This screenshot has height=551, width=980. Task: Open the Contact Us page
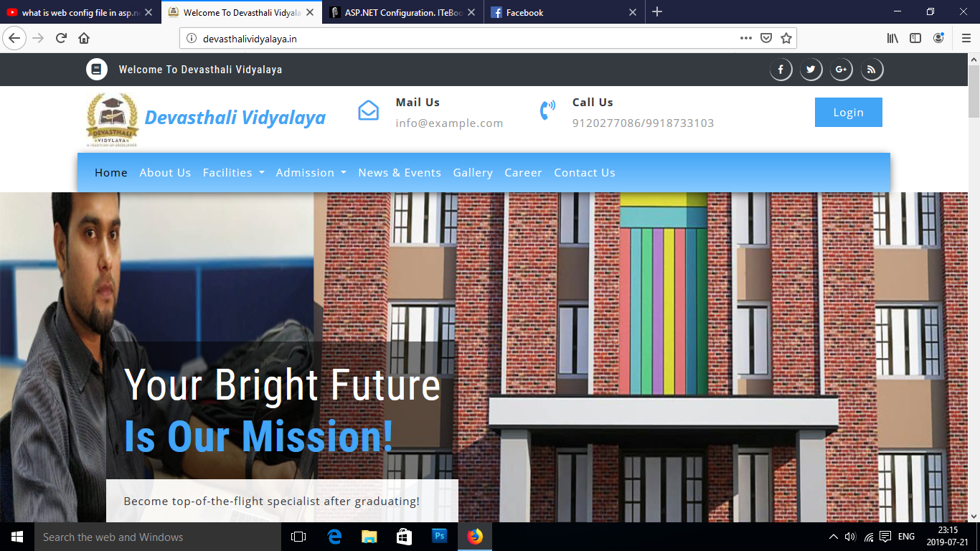click(585, 173)
